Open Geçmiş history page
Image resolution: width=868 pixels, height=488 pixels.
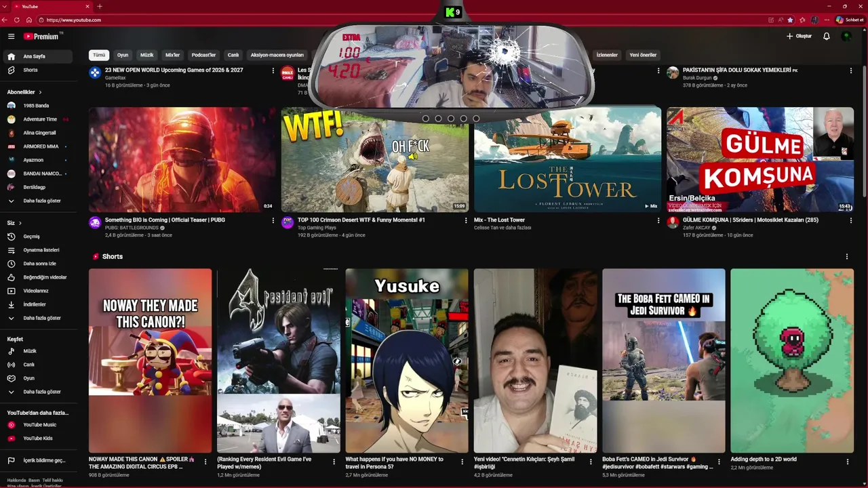(x=38, y=237)
